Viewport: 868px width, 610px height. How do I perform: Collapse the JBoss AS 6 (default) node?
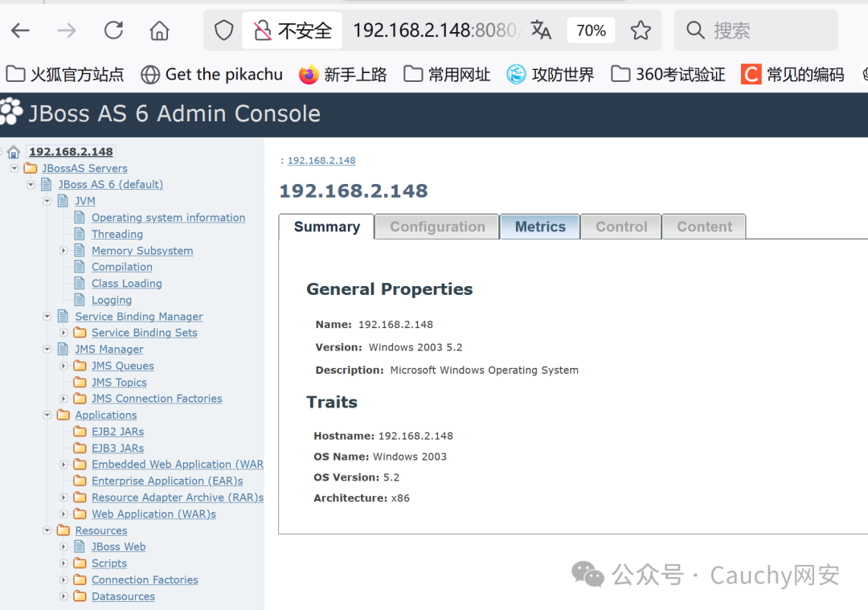pos(31,185)
